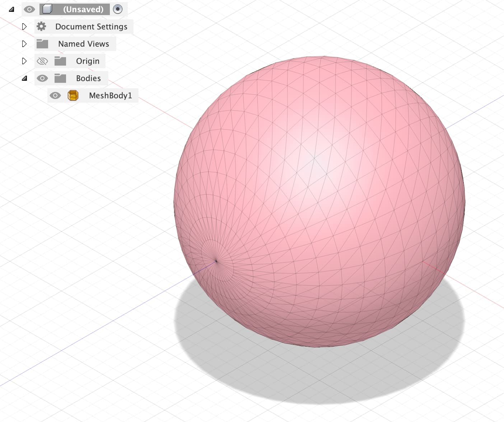This screenshot has width=504, height=422.
Task: Click the MeshBody1 mesh body icon
Action: (73, 95)
